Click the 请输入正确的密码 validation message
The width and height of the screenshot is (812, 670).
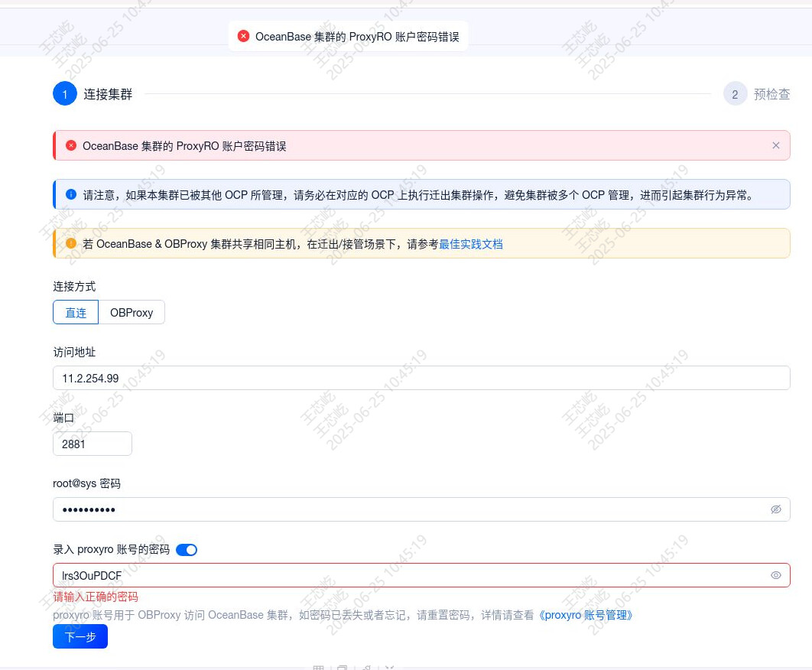(x=96, y=597)
